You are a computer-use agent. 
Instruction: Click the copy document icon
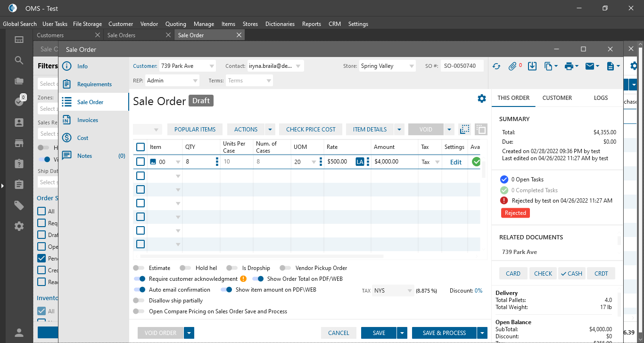pyautogui.click(x=548, y=66)
